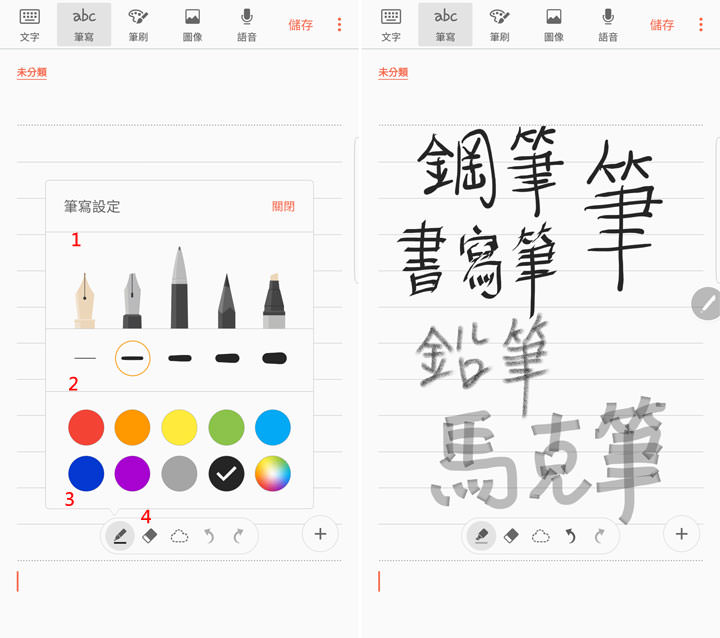Switch to 文字 text tab in left screen
720x638 pixels.
pos(29,25)
